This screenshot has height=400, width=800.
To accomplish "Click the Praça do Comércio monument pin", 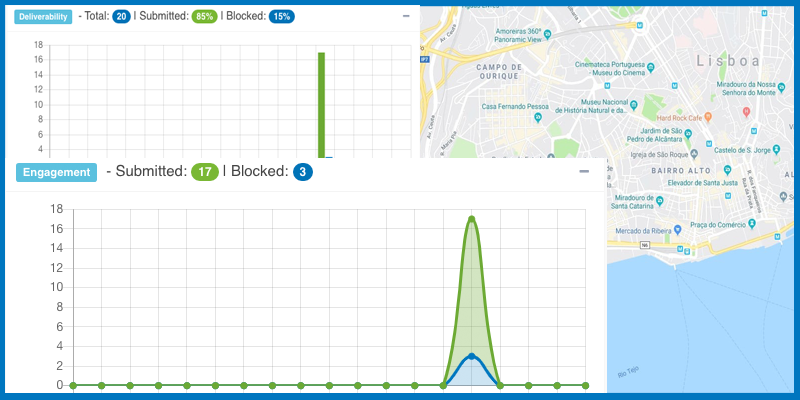I will [x=752, y=224].
